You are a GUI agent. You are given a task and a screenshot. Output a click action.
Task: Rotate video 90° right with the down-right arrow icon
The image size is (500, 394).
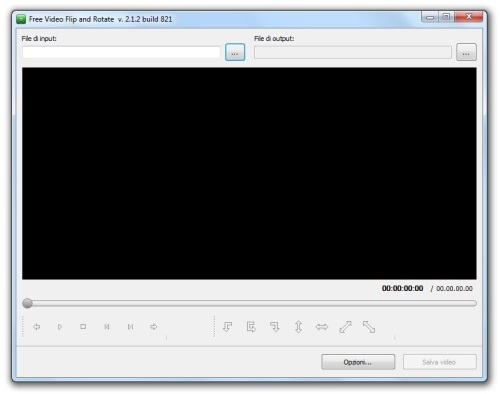(275, 327)
